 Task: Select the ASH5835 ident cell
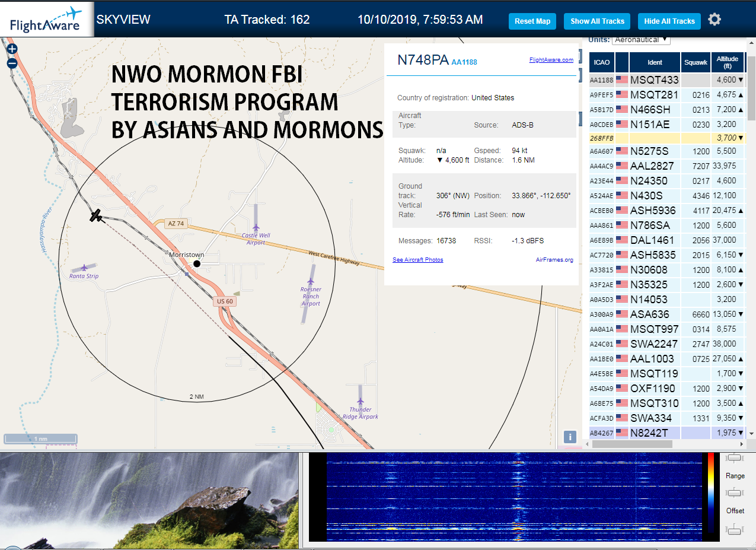[x=655, y=255]
